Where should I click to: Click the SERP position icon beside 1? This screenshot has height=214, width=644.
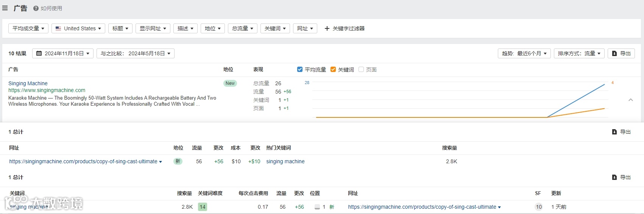click(317, 207)
